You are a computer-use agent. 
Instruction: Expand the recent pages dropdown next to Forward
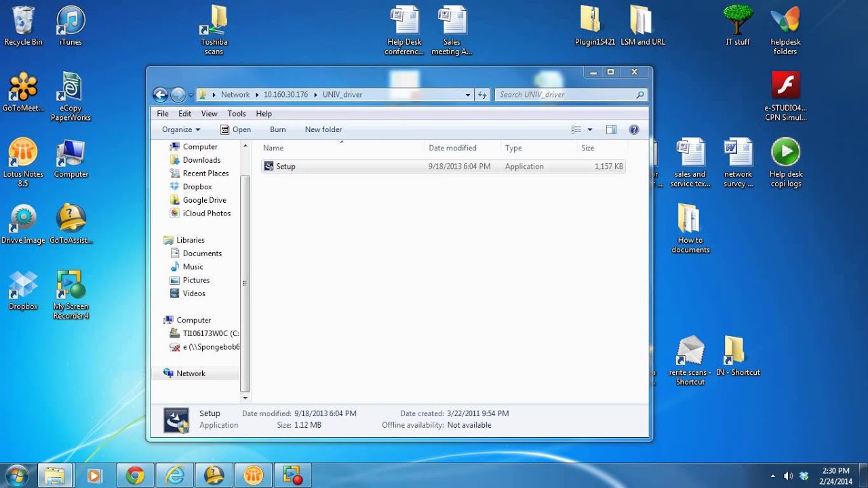pos(191,95)
